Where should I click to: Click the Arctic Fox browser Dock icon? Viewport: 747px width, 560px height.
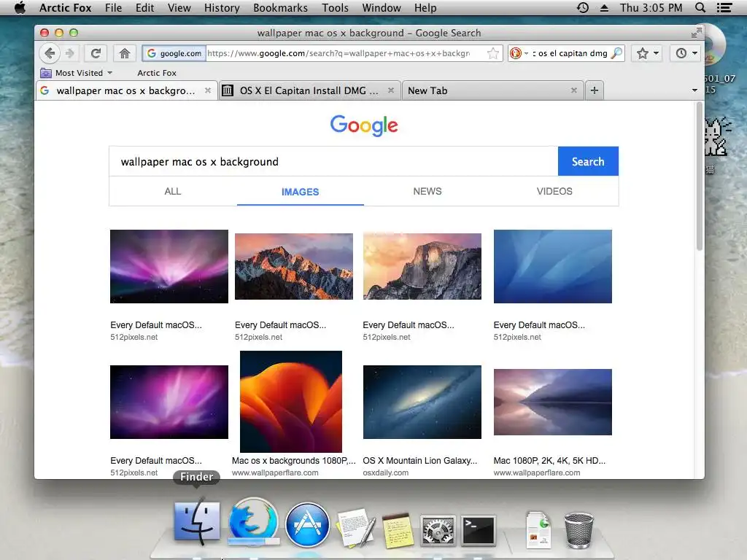253,521
